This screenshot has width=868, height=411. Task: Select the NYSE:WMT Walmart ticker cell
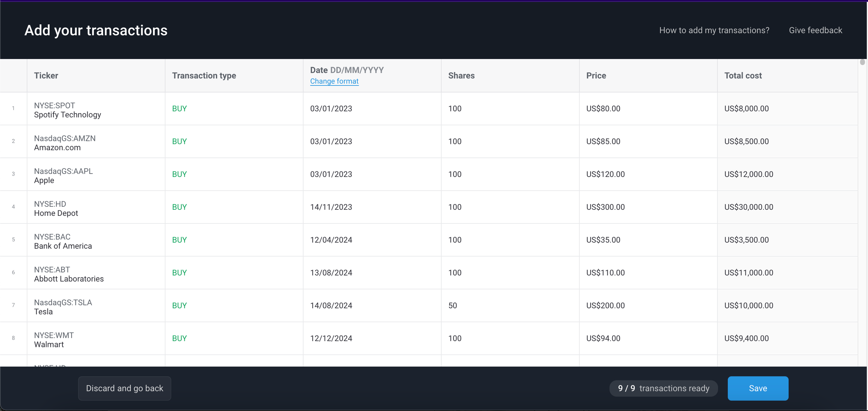tap(96, 338)
